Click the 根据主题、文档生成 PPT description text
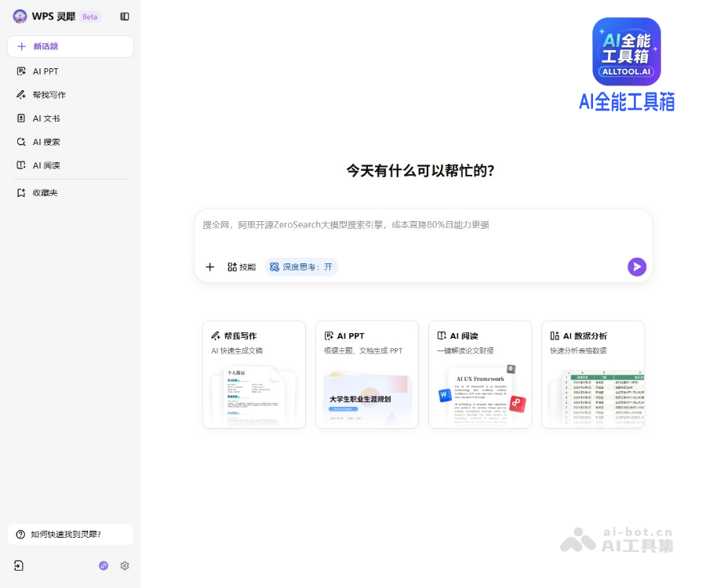Viewport: 706px width, 588px height. pos(363,350)
